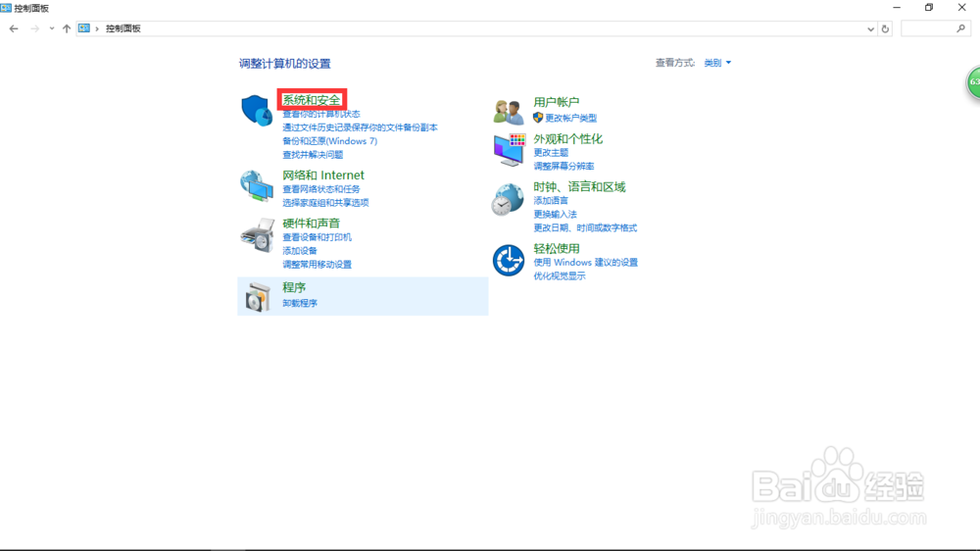Image resolution: width=980 pixels, height=551 pixels.
Task: Open 选择家庭组和共享选项 link
Action: (325, 203)
